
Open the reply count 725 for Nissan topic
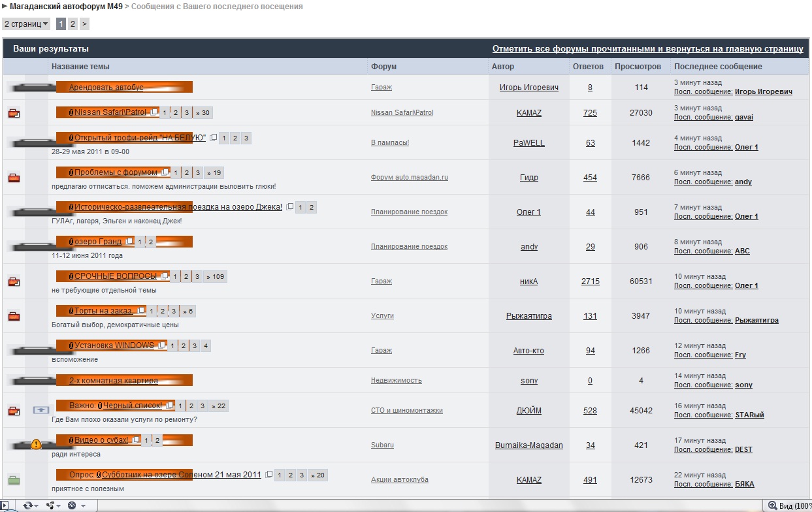coord(590,113)
